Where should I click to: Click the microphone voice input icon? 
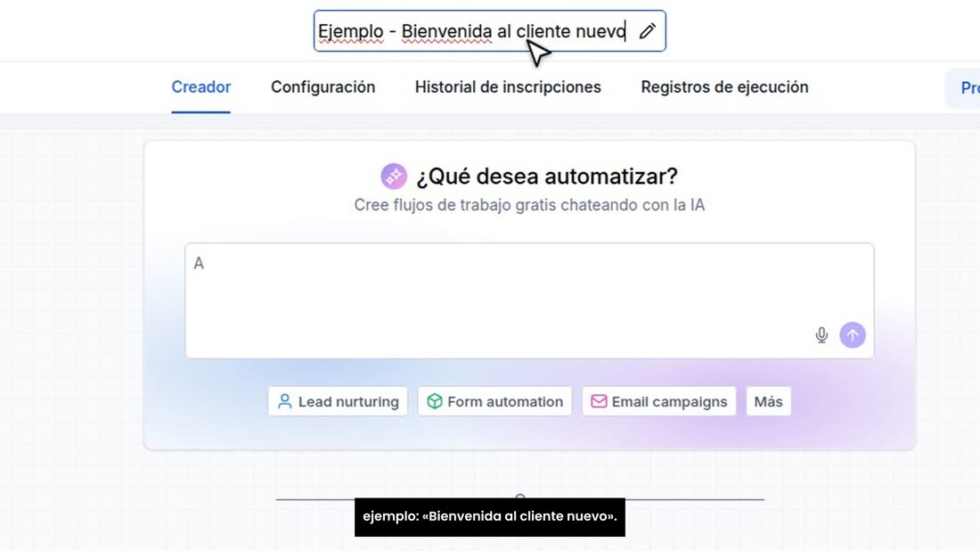click(821, 335)
